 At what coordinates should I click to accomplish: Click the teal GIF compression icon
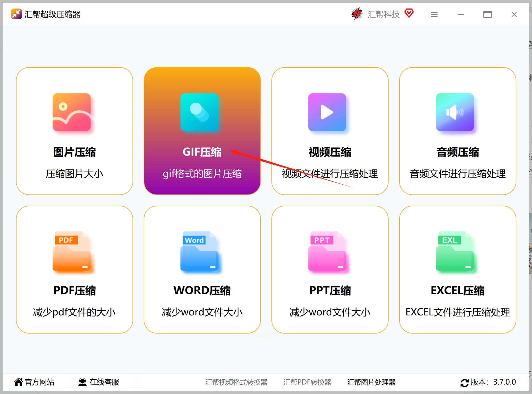(199, 112)
